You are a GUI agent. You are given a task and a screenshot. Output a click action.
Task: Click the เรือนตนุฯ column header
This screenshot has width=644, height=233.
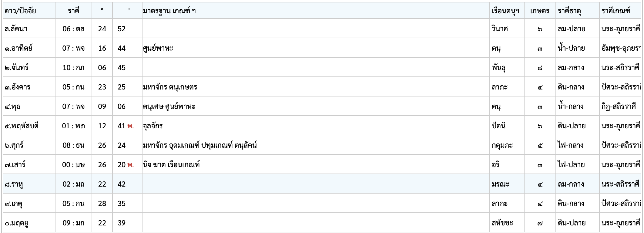[x=505, y=11]
